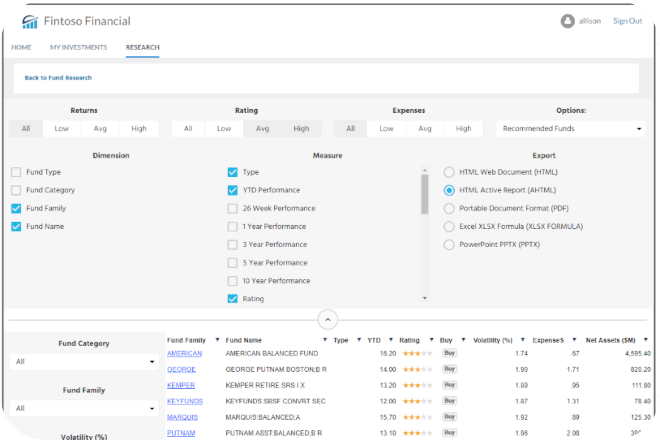Open the Fund Category All dropdown
660x440 pixels.
tap(84, 362)
